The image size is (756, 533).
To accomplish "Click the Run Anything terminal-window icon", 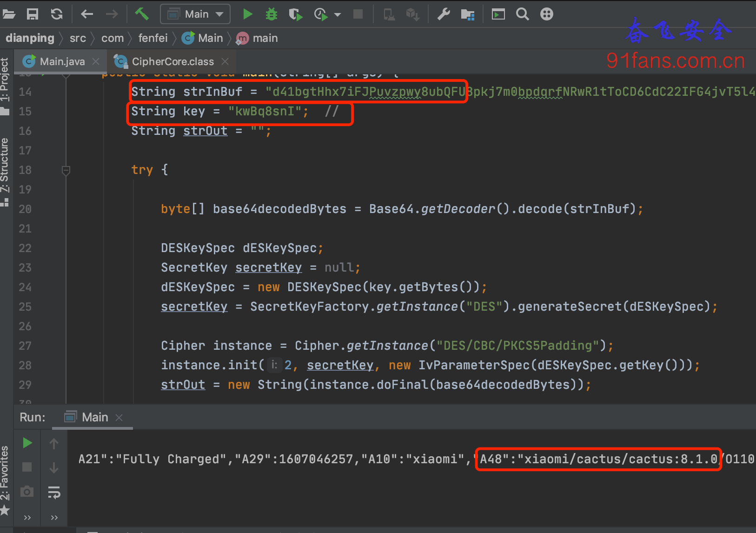I will coord(498,14).
